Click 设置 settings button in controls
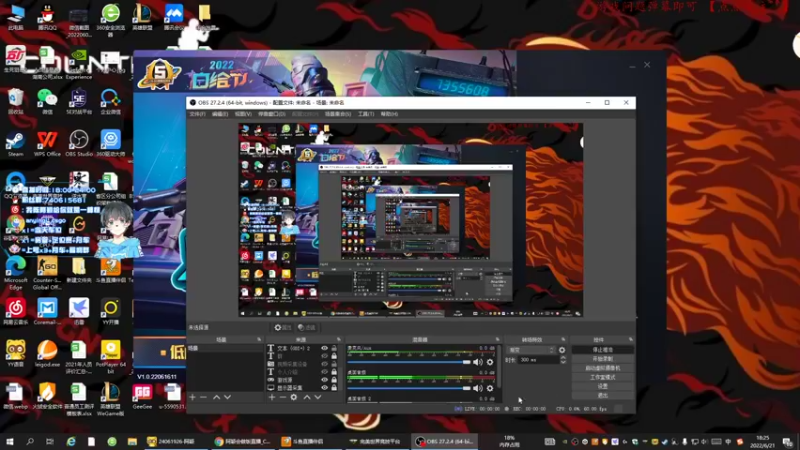Screen dimensions: 800x450 (603, 386)
